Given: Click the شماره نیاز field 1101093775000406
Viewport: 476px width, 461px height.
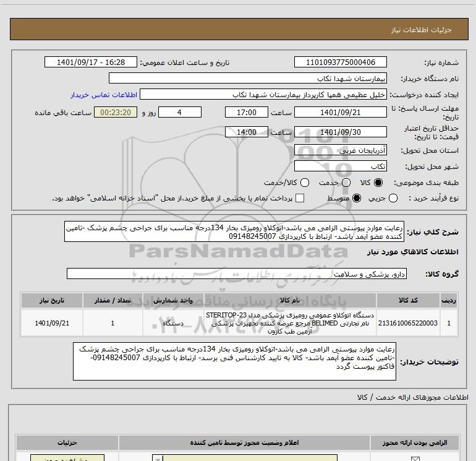Looking at the screenshot, I should (x=340, y=62).
